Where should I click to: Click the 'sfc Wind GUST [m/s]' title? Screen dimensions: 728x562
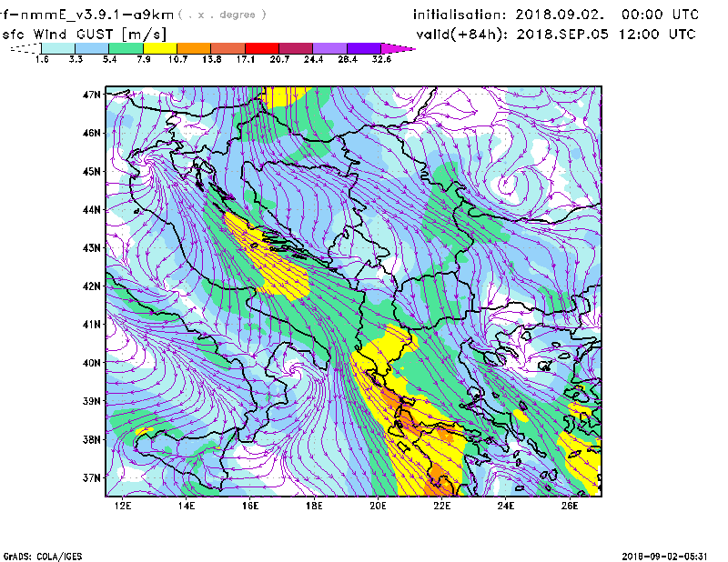tap(84, 35)
